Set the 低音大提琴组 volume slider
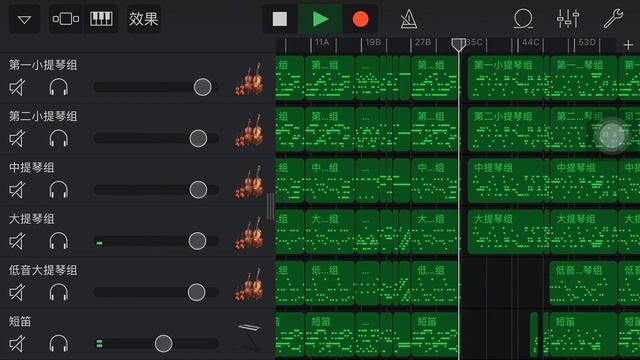Image resolution: width=640 pixels, height=360 pixels. (x=196, y=293)
